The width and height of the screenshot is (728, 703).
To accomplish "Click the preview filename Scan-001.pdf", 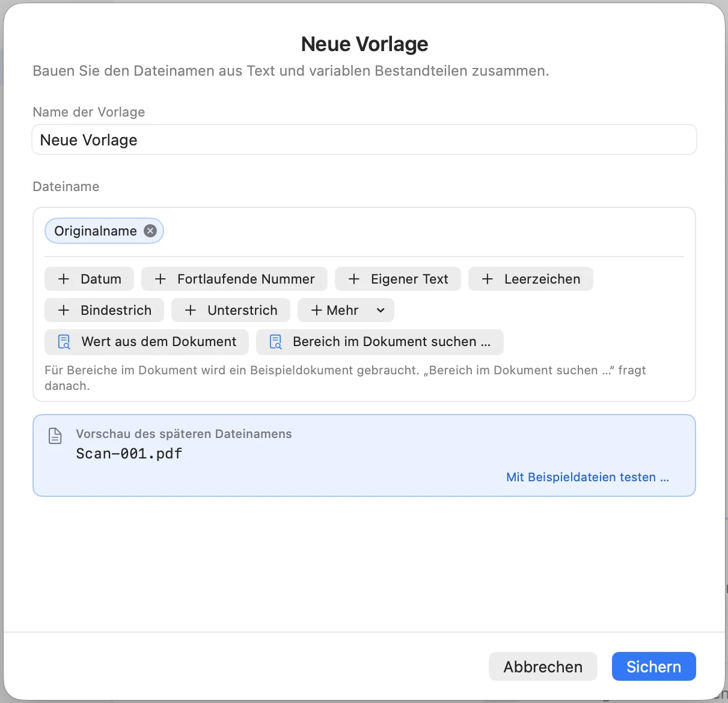I will pos(129,454).
